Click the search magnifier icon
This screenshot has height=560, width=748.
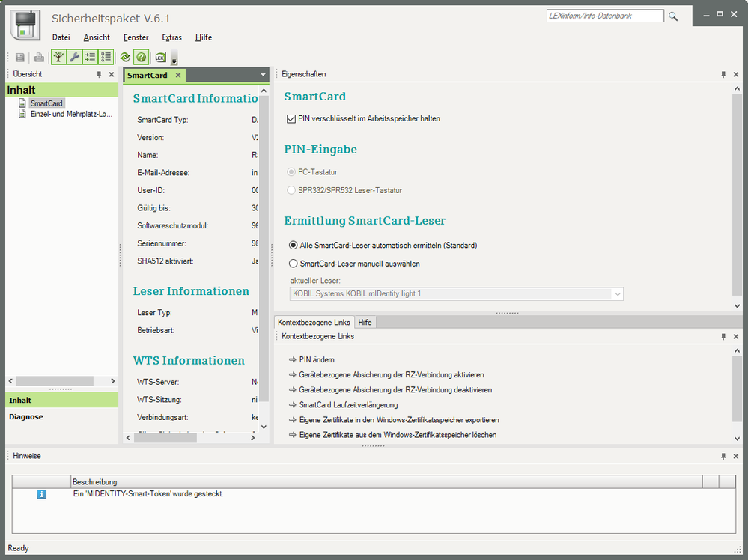pyautogui.click(x=673, y=16)
